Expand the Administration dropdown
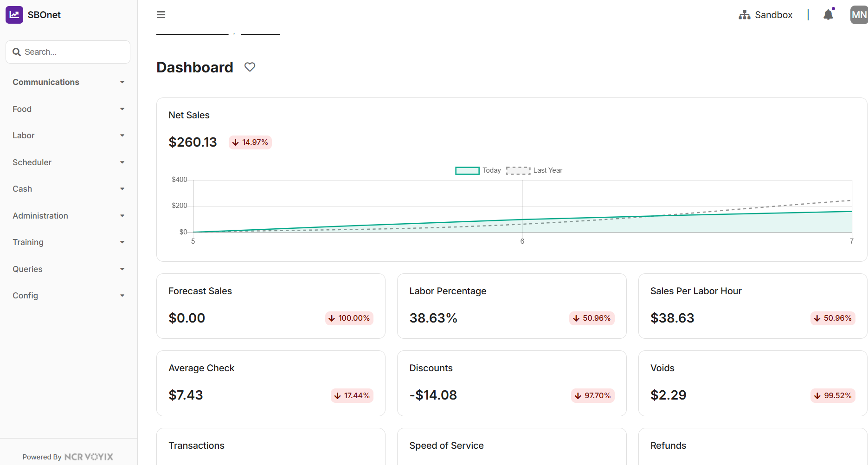The image size is (868, 465). pos(122,216)
